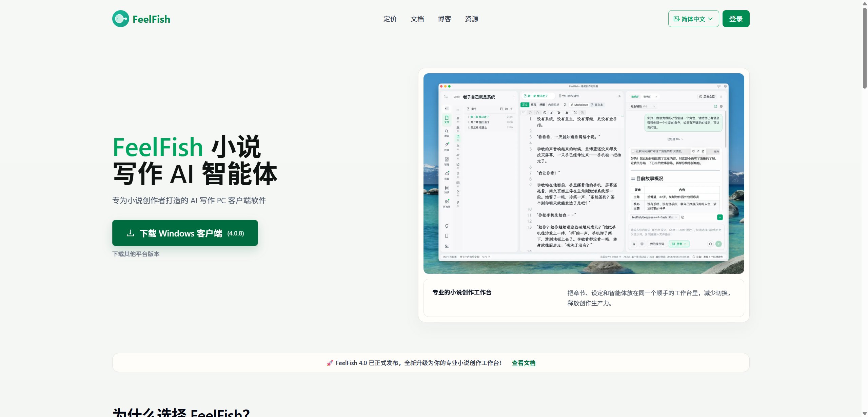Open the 下载其他平台版本 link

pyautogui.click(x=136, y=254)
